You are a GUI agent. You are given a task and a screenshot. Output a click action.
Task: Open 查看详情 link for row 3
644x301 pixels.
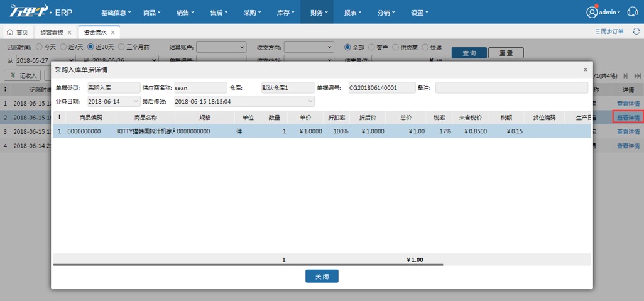pos(628,132)
